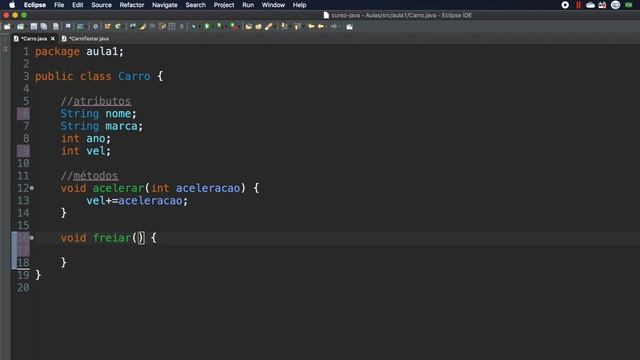Click the field 'marca' declaration

click(121, 126)
